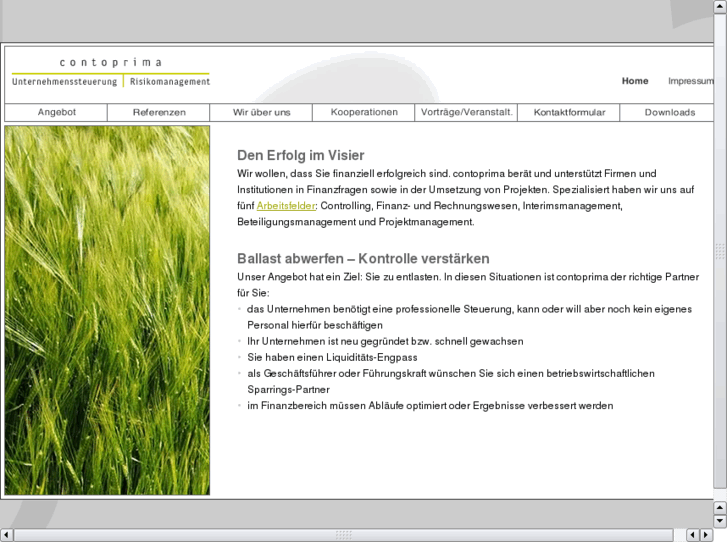The height and width of the screenshot is (545, 727).
Task: Click the contoprima logo
Action: click(x=110, y=72)
